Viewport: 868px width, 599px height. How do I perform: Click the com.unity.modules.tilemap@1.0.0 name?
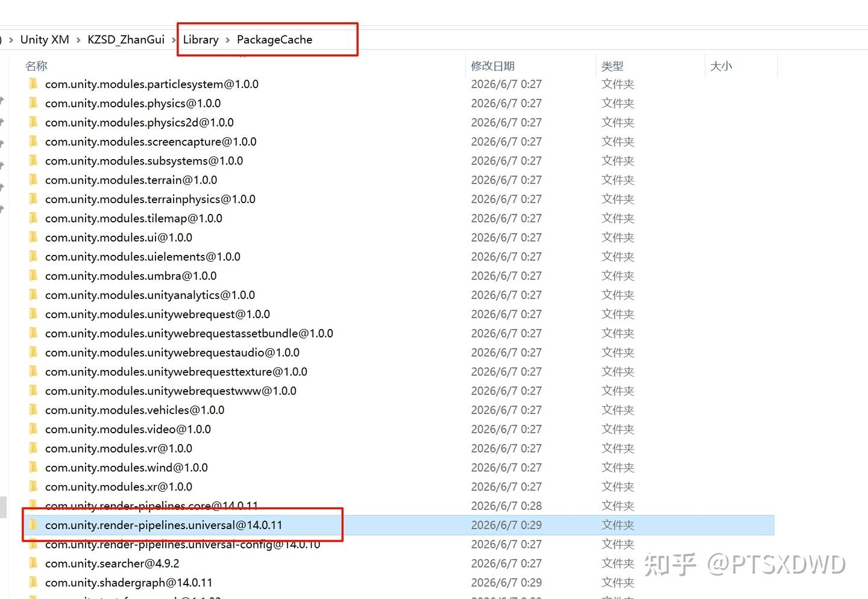133,219
